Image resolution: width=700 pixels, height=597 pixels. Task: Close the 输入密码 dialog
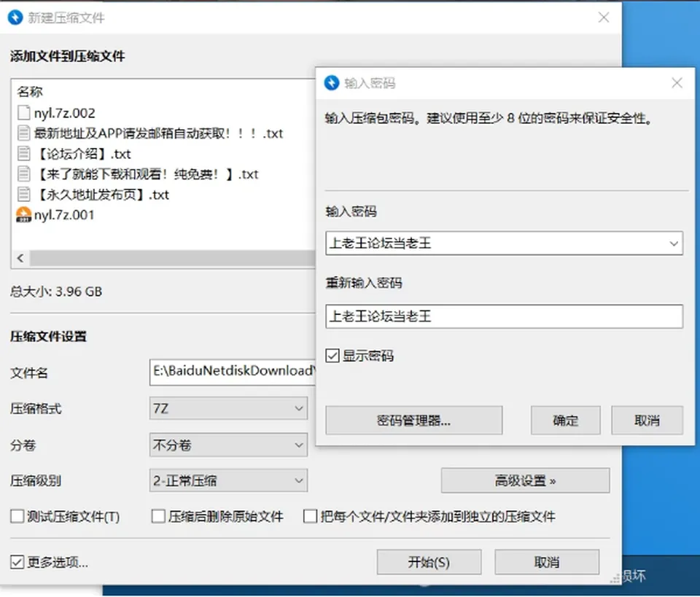point(677,82)
